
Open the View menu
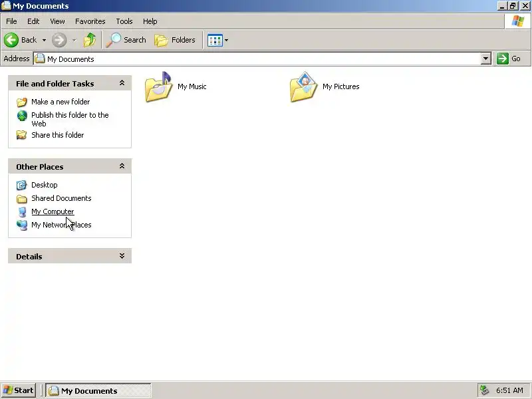[x=57, y=21]
